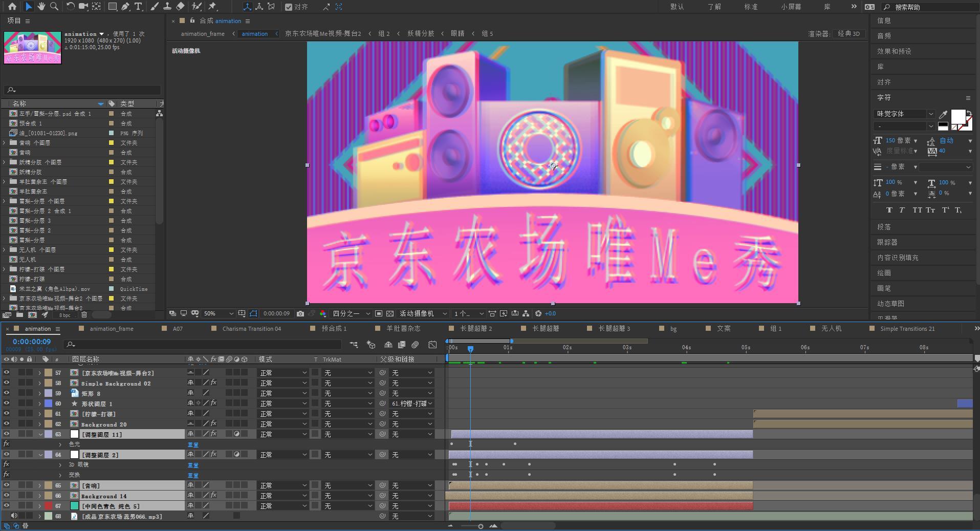Switch to the 标准 workspace
980x531 pixels.
point(751,7)
